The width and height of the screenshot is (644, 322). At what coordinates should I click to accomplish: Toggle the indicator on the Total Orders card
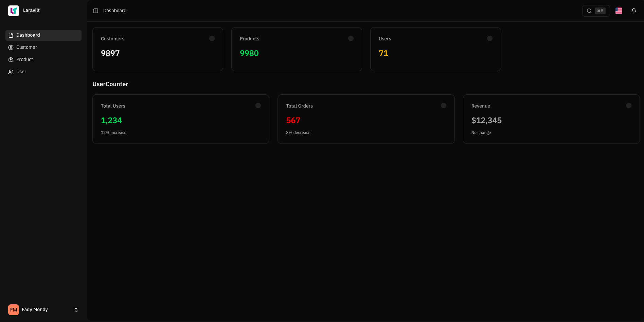click(444, 106)
